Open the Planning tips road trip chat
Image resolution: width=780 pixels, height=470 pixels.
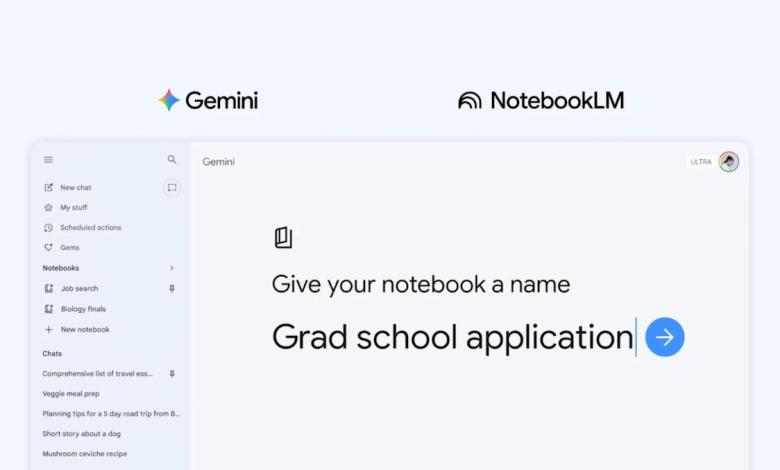(x=111, y=413)
